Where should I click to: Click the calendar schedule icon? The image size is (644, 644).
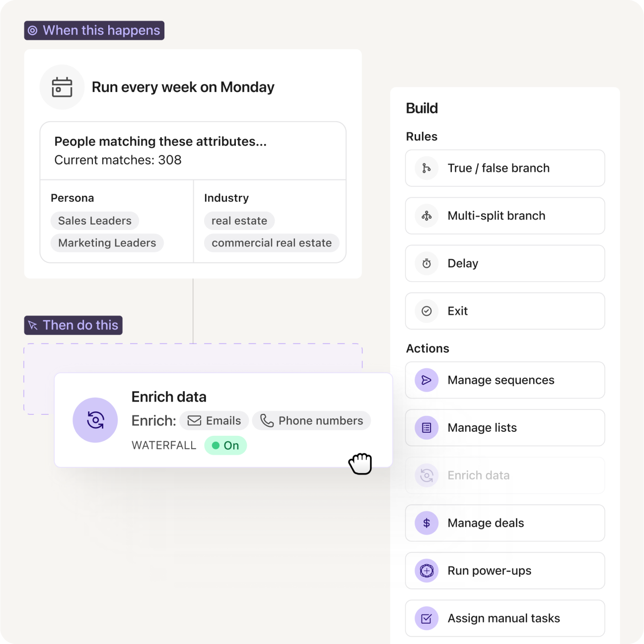coord(62,87)
